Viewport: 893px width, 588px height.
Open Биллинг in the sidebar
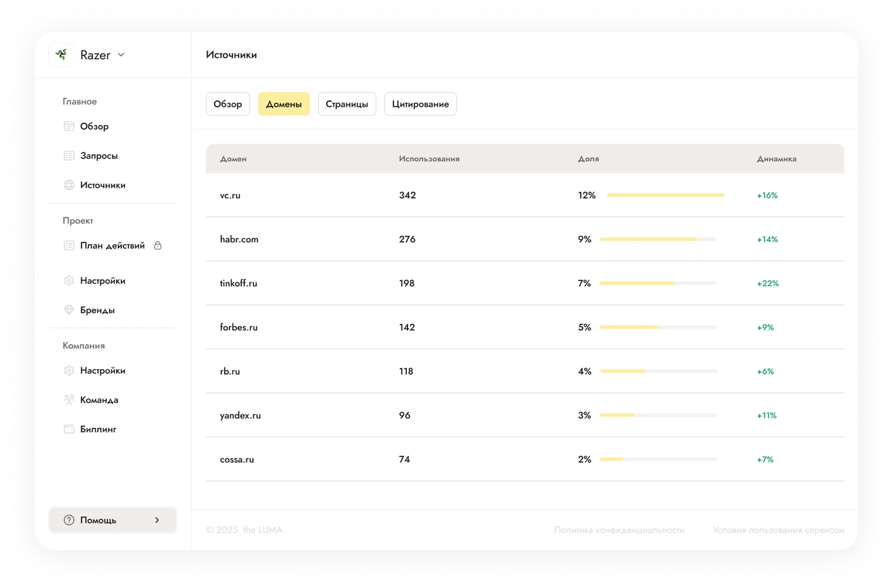(98, 429)
